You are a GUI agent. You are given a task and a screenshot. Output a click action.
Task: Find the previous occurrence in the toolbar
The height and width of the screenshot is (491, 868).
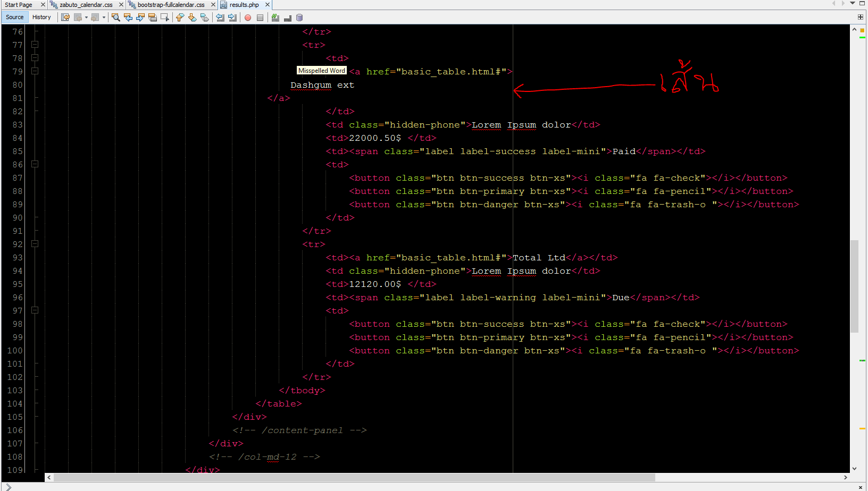pos(128,18)
